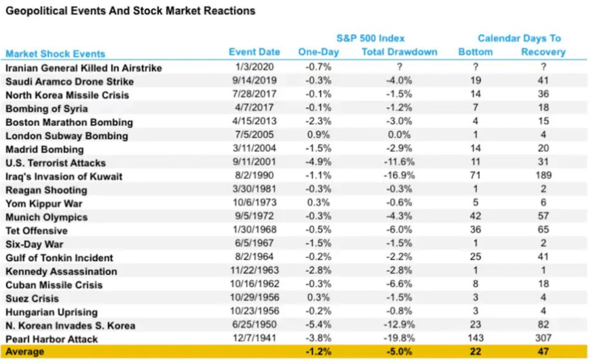Click the "Iraq's Invasion of Kuwait" event name

[64, 176]
